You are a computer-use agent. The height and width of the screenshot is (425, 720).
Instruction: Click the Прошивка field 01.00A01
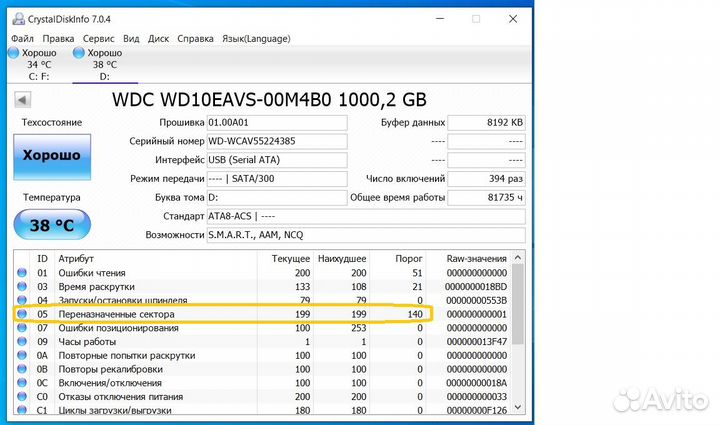[x=277, y=123]
